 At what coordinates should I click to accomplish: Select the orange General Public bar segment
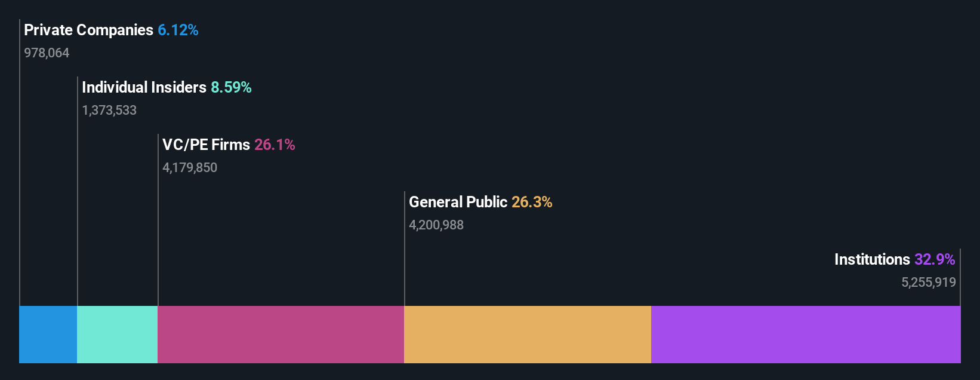(x=528, y=335)
